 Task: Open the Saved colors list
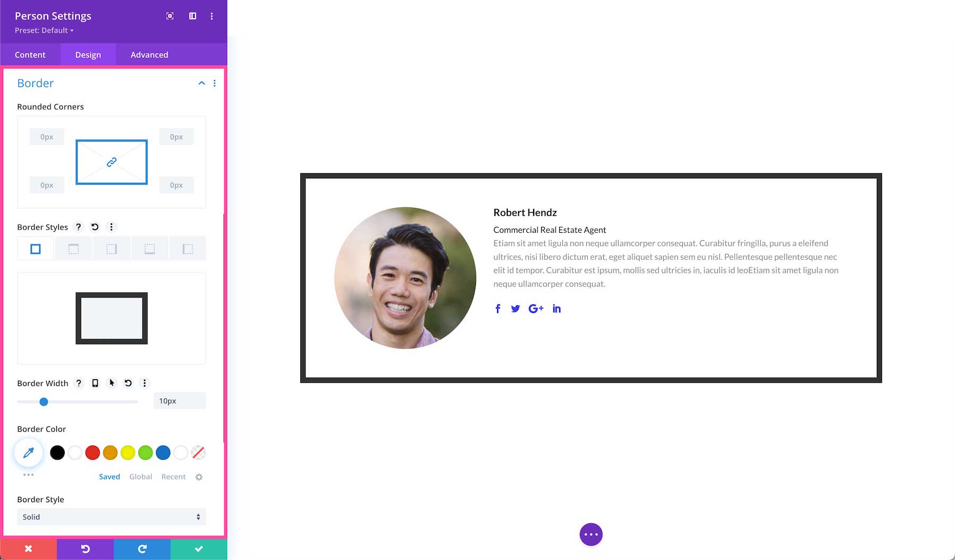coord(109,477)
